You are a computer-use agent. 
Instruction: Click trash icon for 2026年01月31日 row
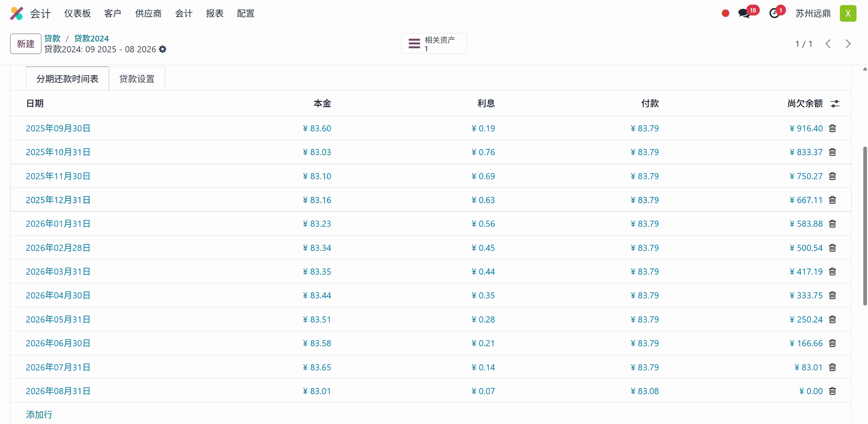click(x=832, y=224)
